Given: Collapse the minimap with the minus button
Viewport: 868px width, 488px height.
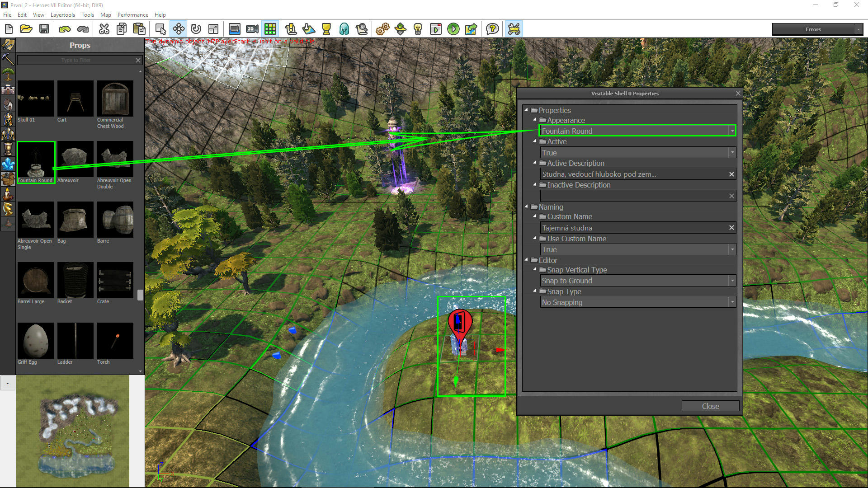Looking at the screenshot, I should pyautogui.click(x=8, y=383).
